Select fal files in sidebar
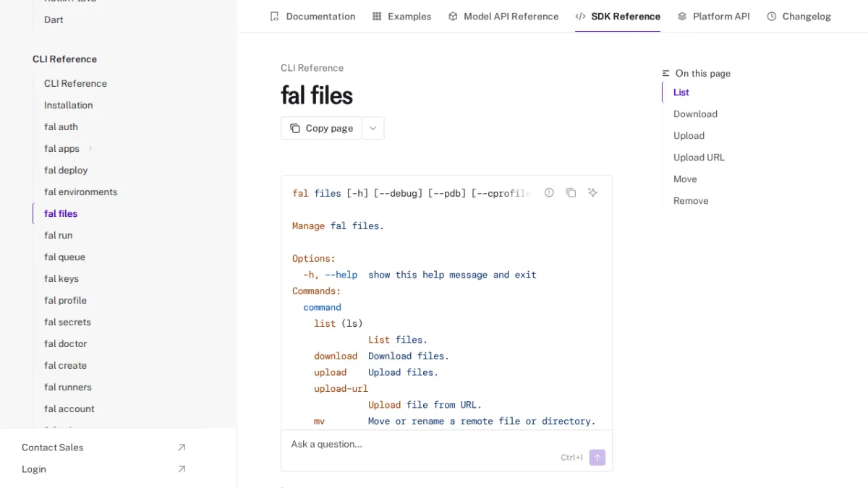 pyautogui.click(x=61, y=213)
